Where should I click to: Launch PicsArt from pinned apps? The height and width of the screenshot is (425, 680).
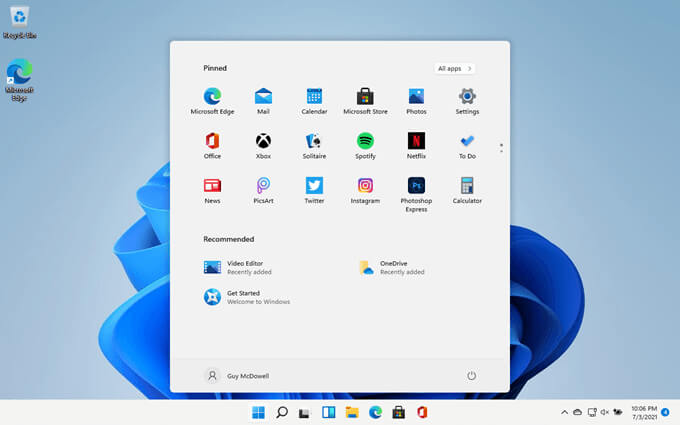pyautogui.click(x=263, y=186)
